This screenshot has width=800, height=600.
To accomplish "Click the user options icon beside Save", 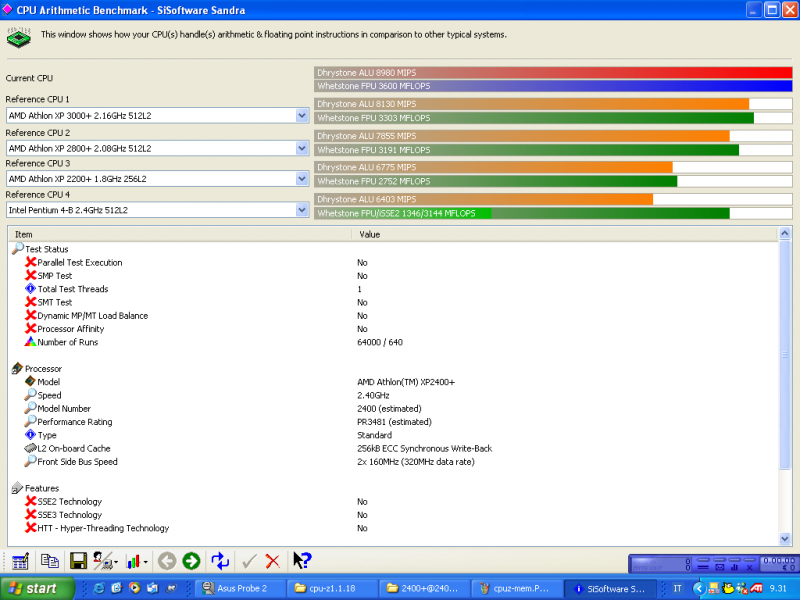I will point(103,561).
